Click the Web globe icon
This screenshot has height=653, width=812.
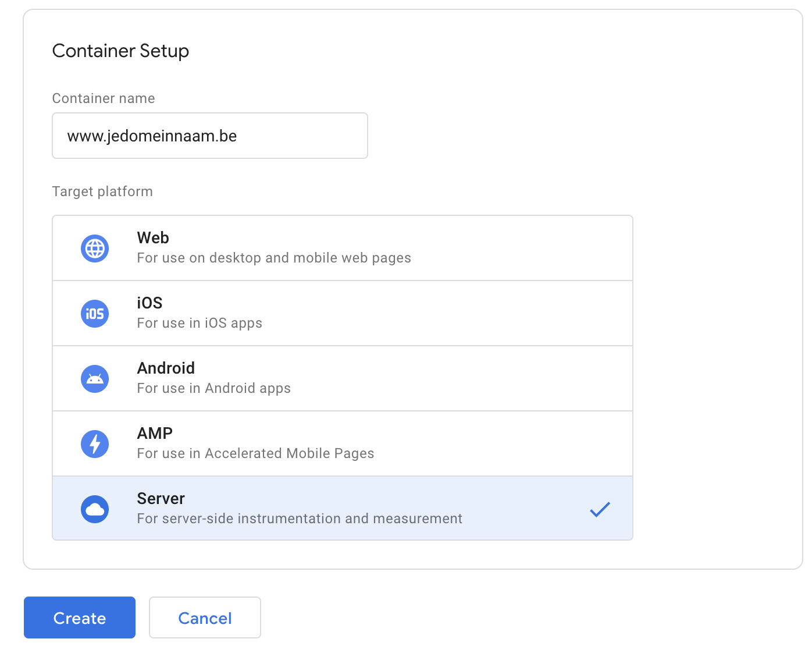95,249
